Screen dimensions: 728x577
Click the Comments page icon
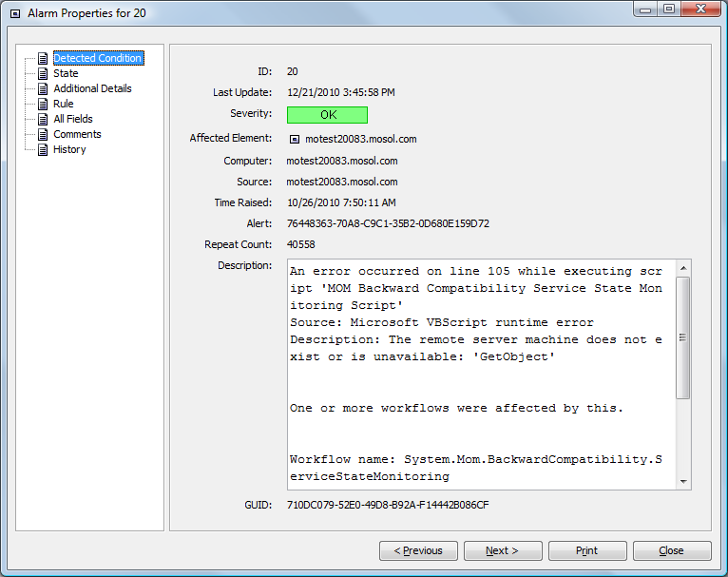point(43,135)
